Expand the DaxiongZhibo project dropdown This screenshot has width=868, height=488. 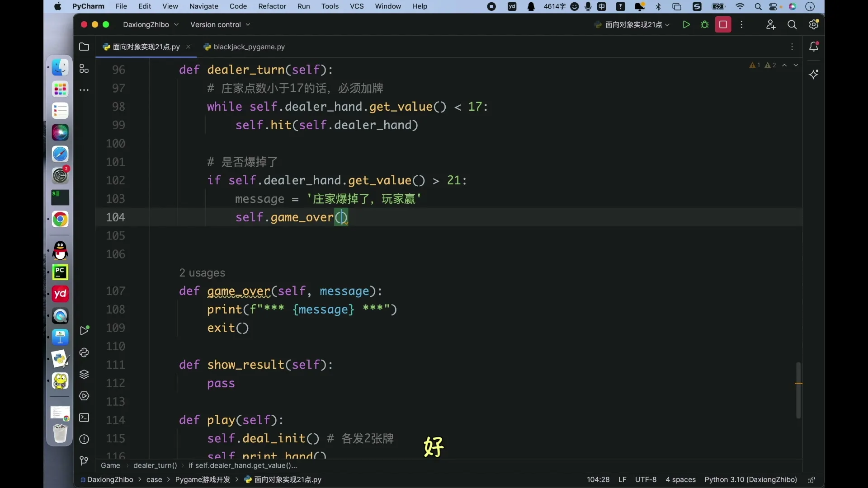pyautogui.click(x=151, y=25)
